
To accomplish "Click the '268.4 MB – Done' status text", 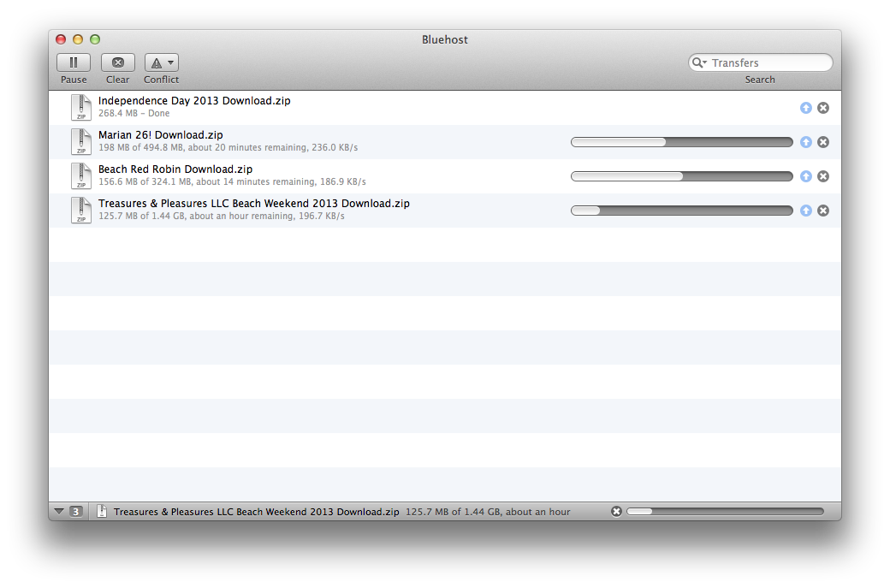I will [134, 114].
